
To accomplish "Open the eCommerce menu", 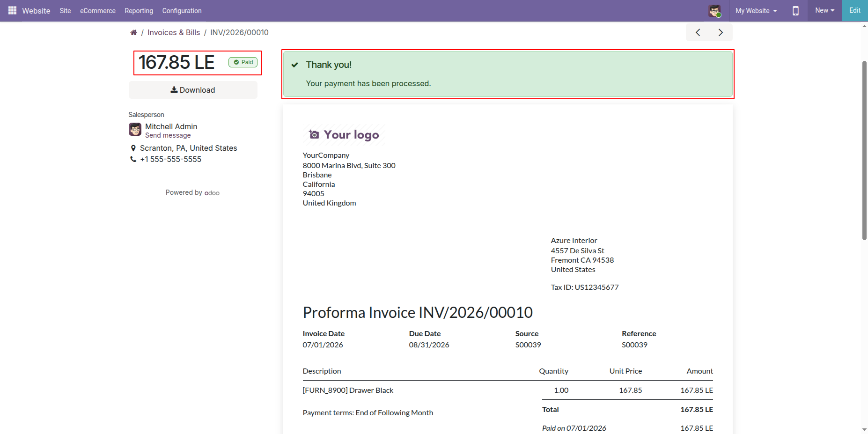I will pos(98,11).
